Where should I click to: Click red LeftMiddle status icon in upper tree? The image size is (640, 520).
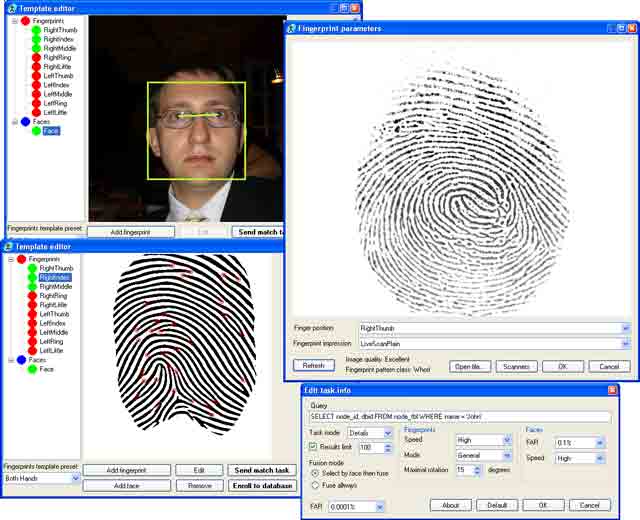(x=36, y=94)
